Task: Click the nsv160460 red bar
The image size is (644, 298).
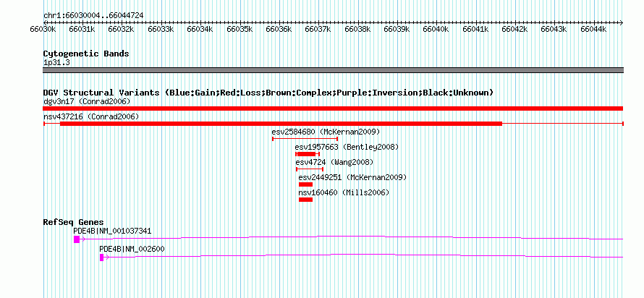Action: [x=305, y=200]
